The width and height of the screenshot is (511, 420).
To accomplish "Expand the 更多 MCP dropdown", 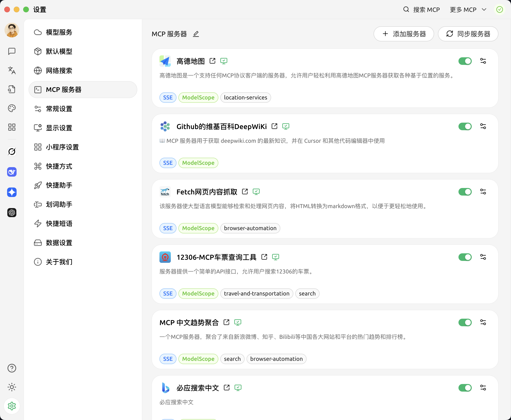I will [468, 10].
